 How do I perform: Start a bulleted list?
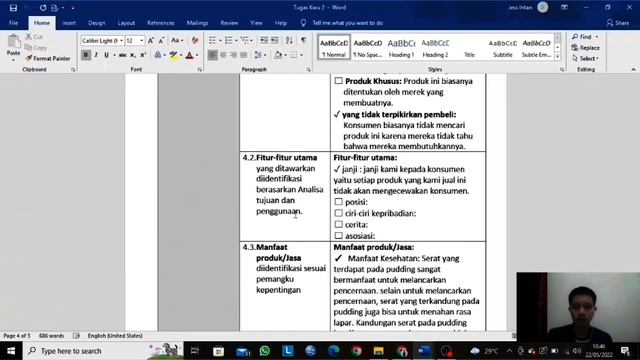point(212,40)
